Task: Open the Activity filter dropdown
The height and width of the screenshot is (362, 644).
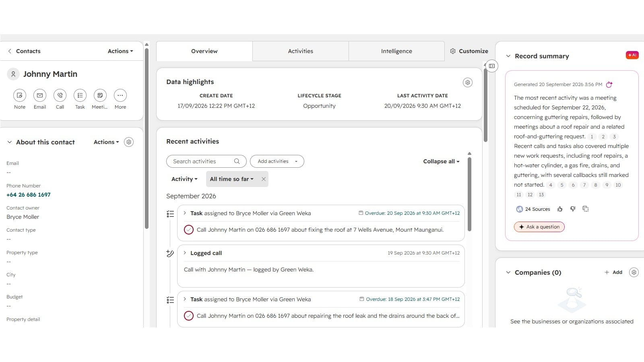Action: 184,179
